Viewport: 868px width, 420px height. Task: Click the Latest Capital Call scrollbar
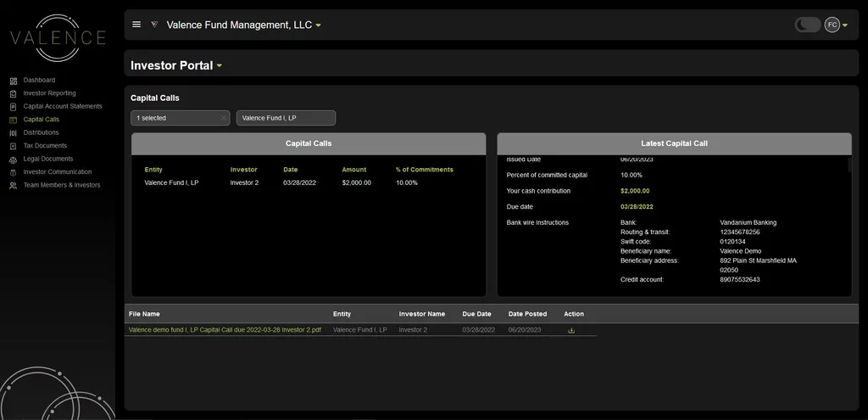(849, 165)
